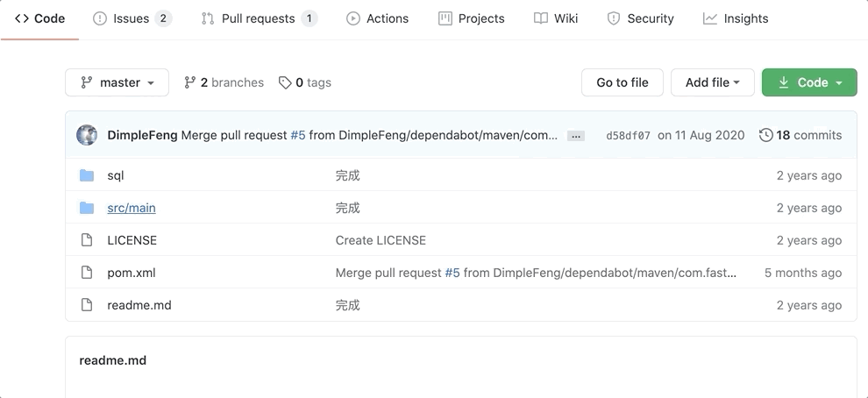Click the Go to file button

pos(623,82)
